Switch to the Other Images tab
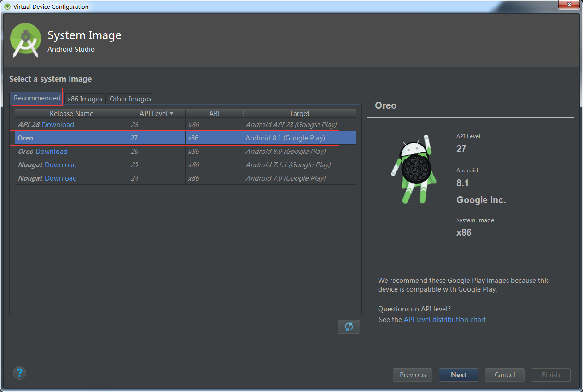 pos(130,99)
